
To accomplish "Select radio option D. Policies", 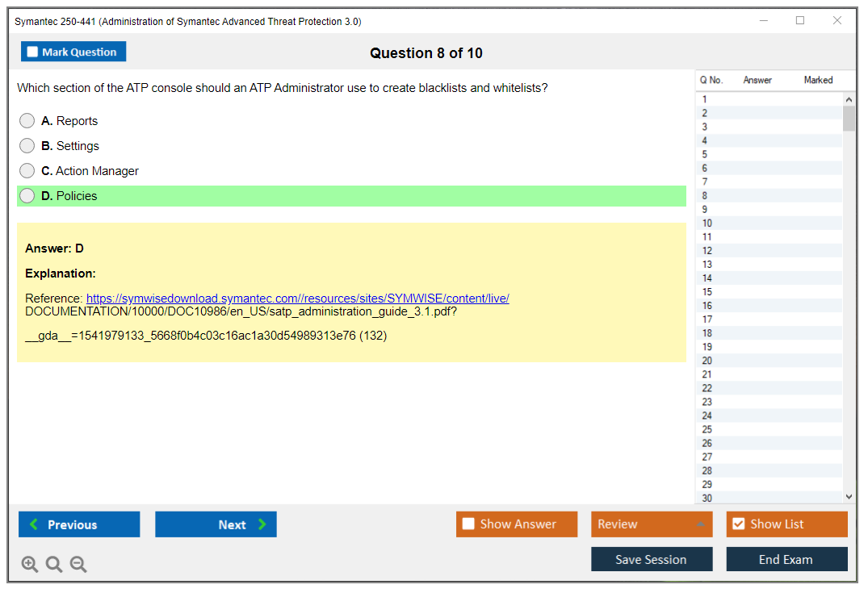I will pyautogui.click(x=27, y=196).
